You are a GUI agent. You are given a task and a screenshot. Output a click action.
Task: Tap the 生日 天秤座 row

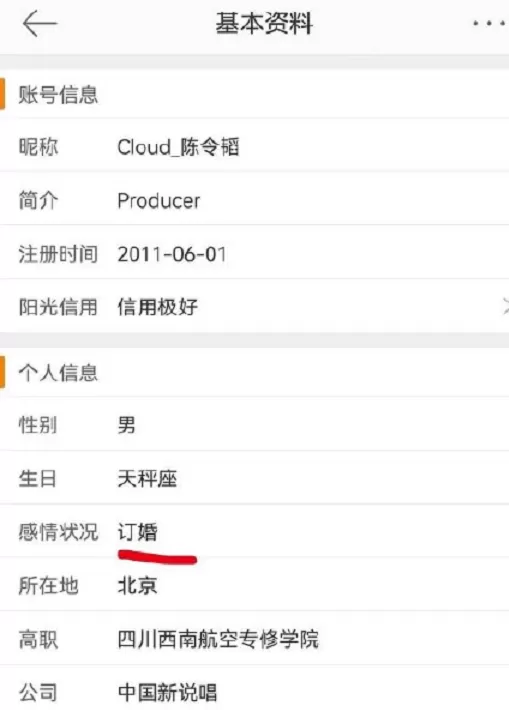254,478
